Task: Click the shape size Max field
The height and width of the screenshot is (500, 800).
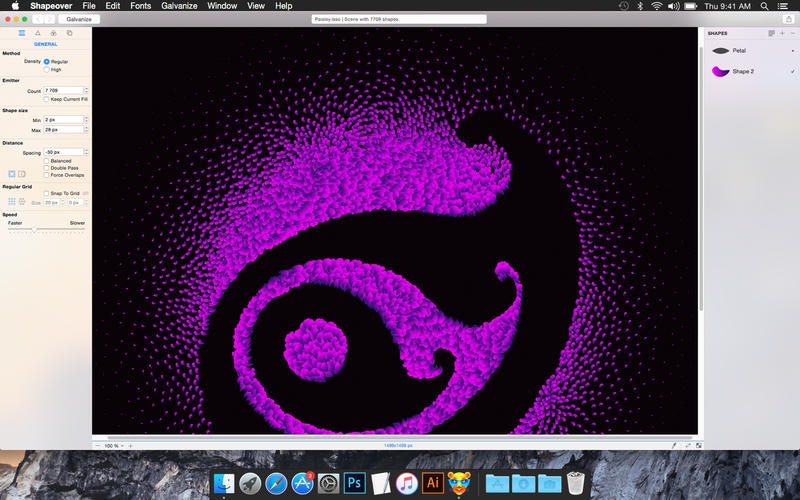Action: (63, 130)
